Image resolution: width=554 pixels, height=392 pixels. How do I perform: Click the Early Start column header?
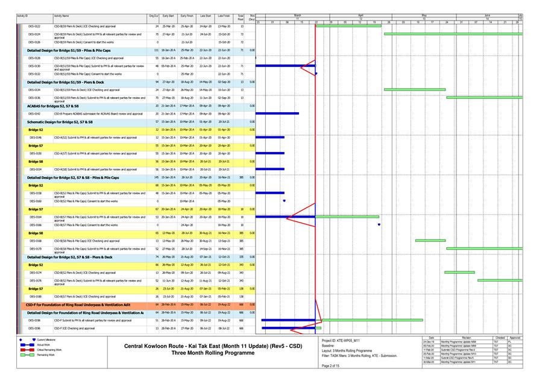(168, 15)
